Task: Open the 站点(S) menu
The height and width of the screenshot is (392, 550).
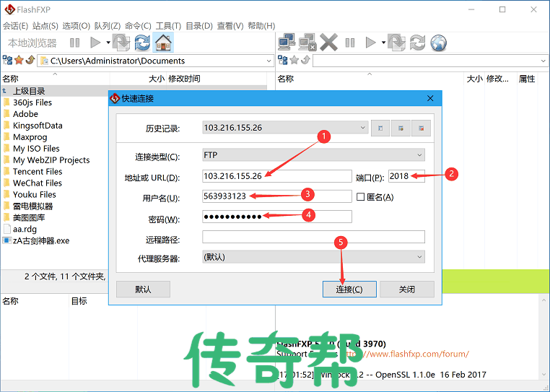Action: tap(45, 26)
